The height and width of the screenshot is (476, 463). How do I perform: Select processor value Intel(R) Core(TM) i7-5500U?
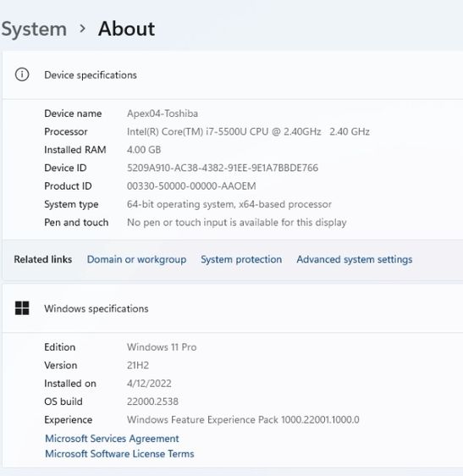[x=248, y=132]
